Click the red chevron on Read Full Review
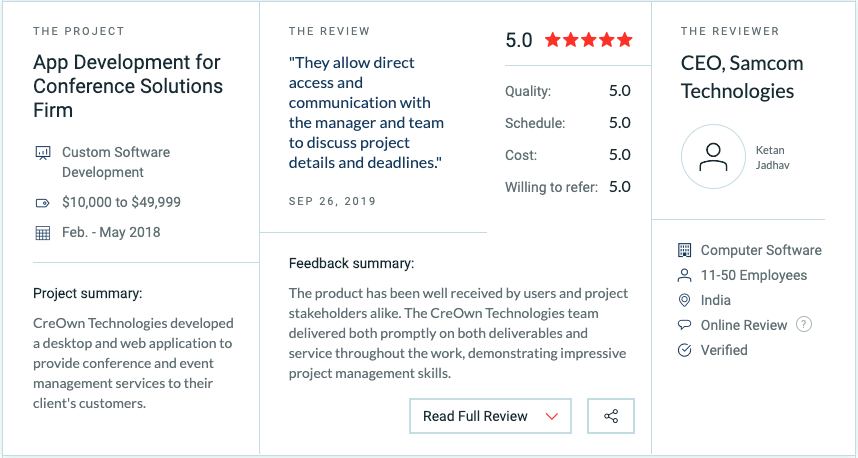The height and width of the screenshot is (458, 858). point(552,417)
